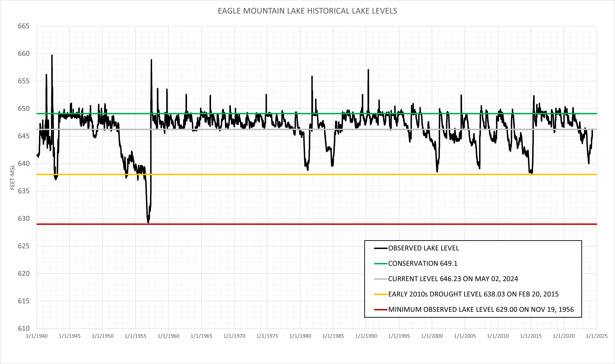Click the 1/1/1945 date label
The width and height of the screenshot is (615, 364).
point(70,336)
